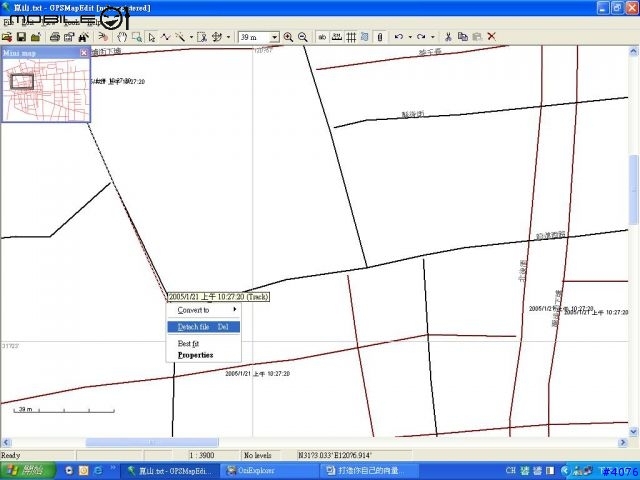This screenshot has height=480, width=640.
Task: Toggle the 'ab' labels display button
Action: 322,37
